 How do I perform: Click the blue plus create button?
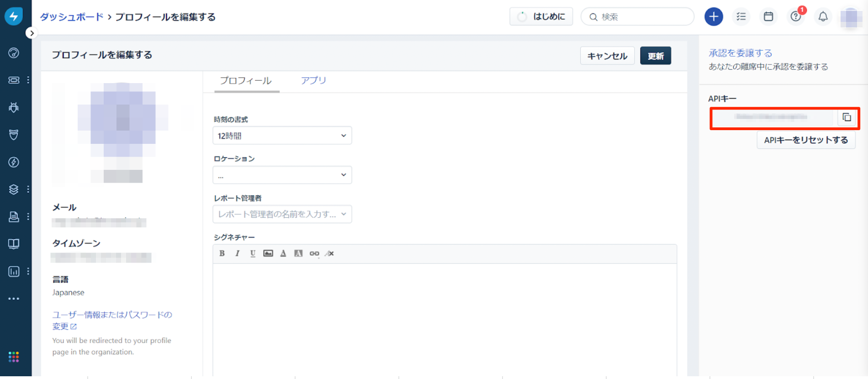(713, 17)
